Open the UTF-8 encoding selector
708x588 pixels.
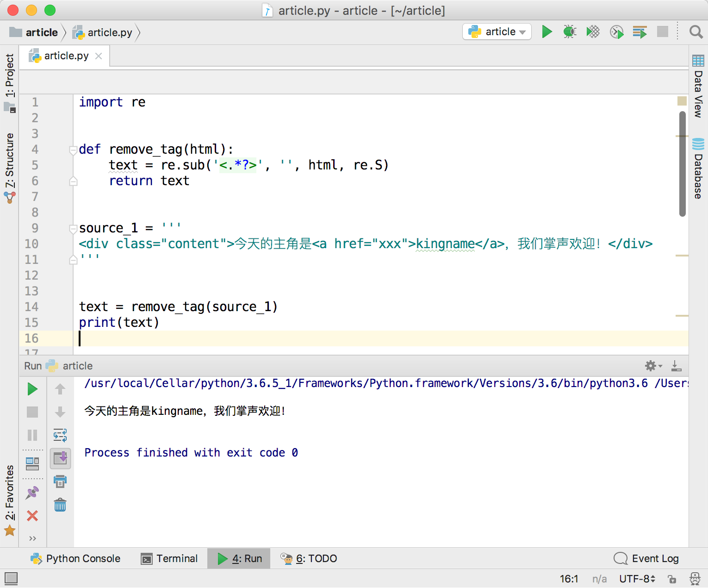[x=637, y=579]
